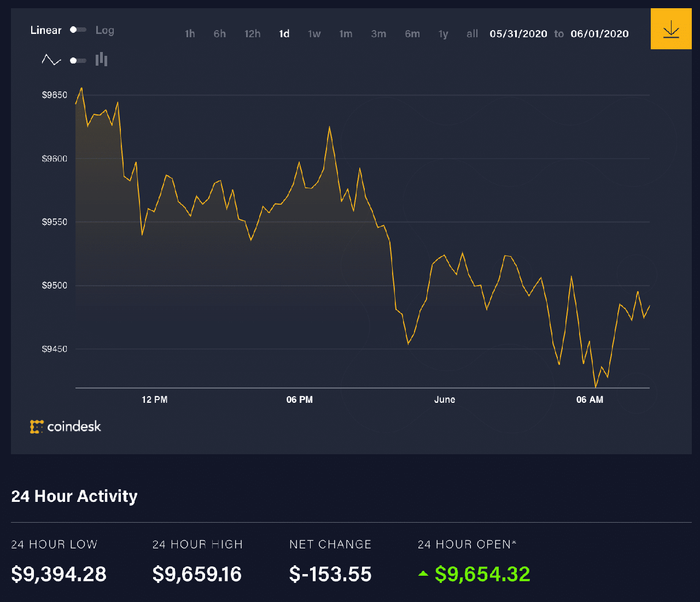The image size is (700, 602).
Task: Click the 06 AM x-axis label
Action: [x=590, y=400]
